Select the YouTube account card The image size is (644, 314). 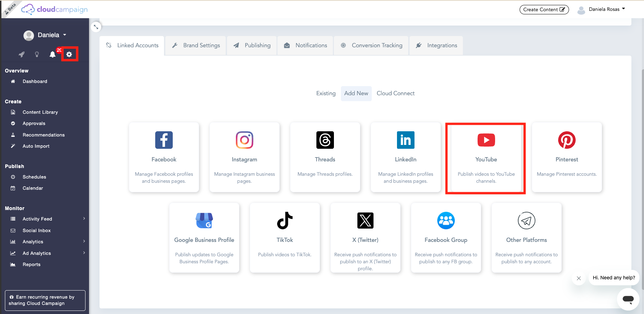pos(486,157)
